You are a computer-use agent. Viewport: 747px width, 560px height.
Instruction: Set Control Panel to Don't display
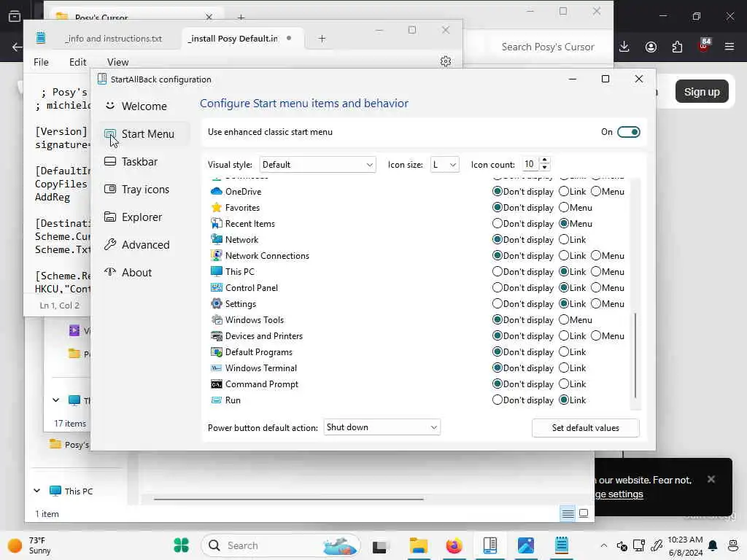[x=498, y=287]
